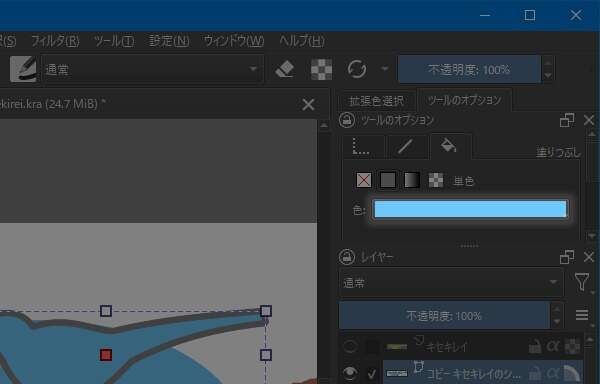Close the レイヤー docker
Viewport: 600px width, 384px height.
click(x=589, y=257)
